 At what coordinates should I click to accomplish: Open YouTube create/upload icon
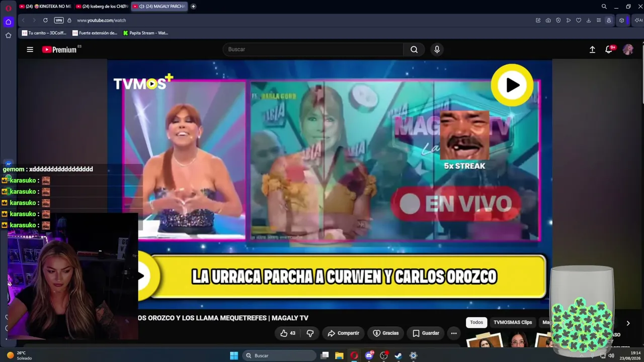[592, 49]
